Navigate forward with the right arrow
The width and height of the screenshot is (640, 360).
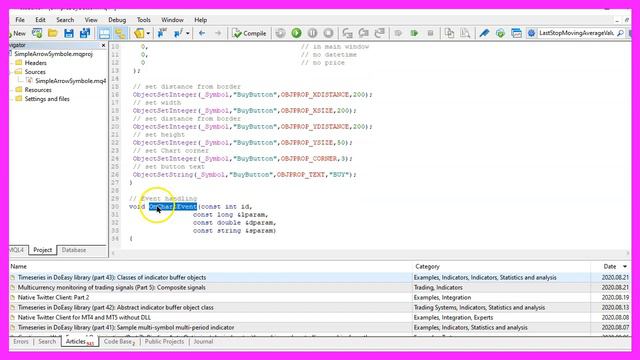point(218,33)
